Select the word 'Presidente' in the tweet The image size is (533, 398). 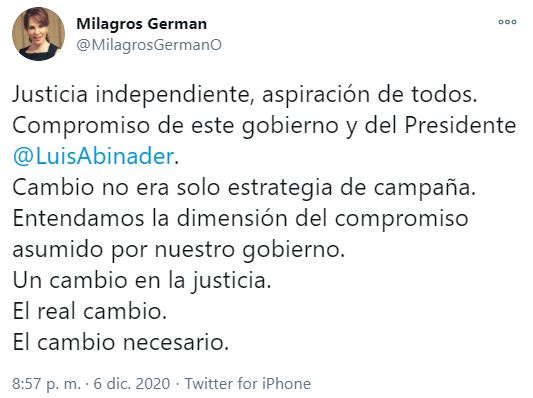click(x=460, y=125)
